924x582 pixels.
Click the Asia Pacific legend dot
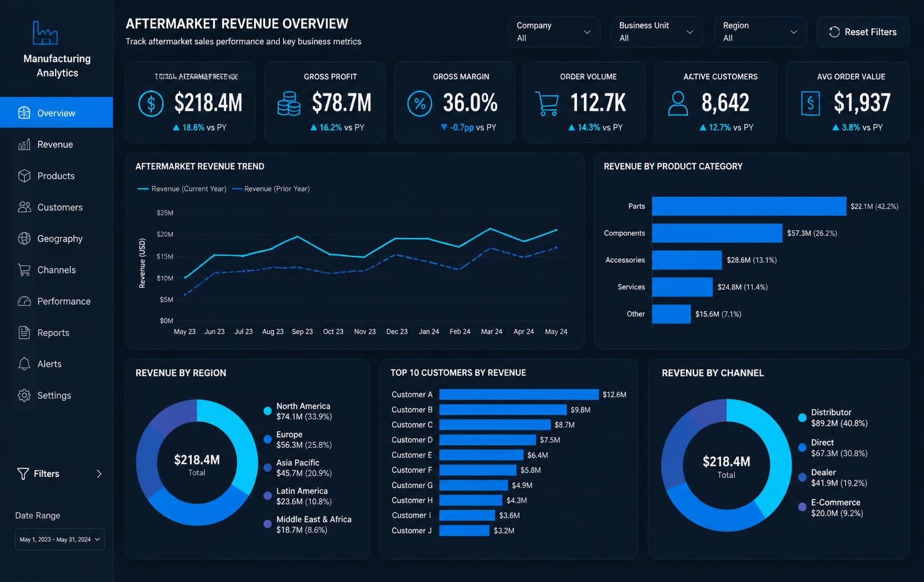[267, 468]
